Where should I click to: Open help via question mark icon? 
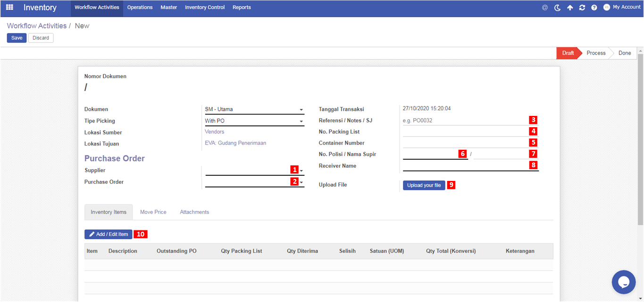click(594, 8)
